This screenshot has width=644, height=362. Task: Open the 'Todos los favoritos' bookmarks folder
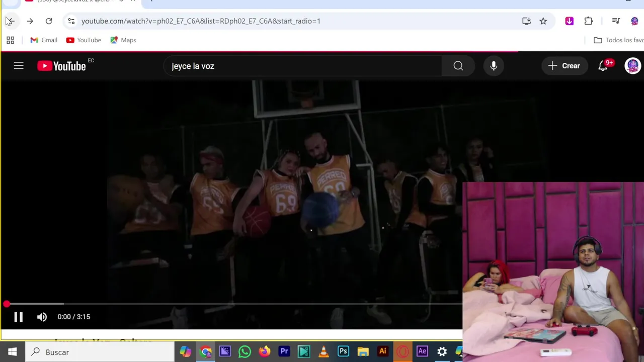click(618, 40)
